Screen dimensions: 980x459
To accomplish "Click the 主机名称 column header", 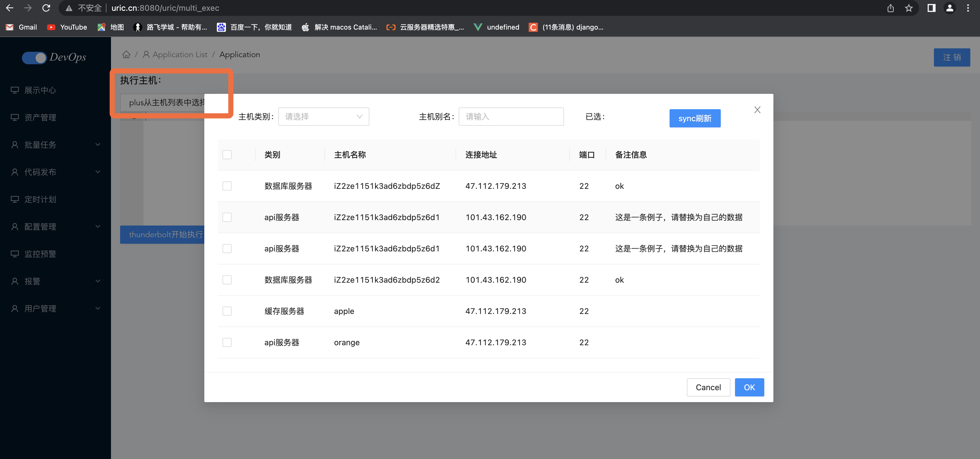I will tap(350, 155).
